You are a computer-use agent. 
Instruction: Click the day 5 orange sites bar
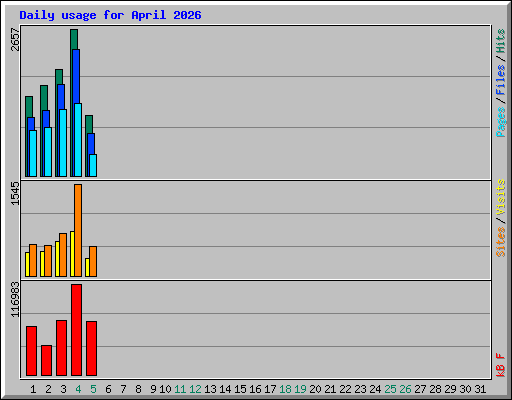(93, 262)
